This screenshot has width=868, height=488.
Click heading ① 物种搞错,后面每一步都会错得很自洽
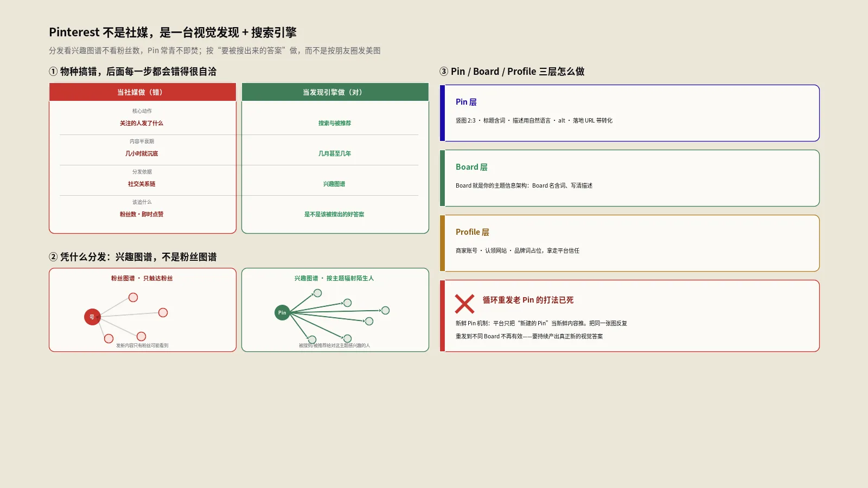click(133, 72)
